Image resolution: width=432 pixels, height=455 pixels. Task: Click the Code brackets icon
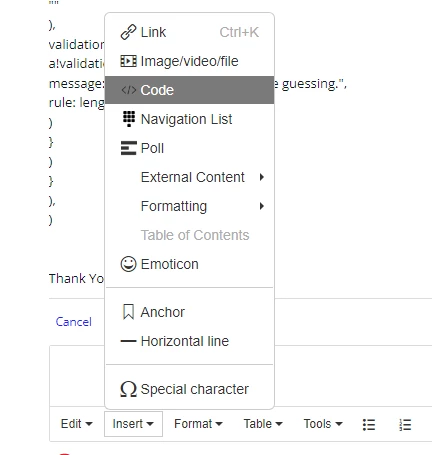(x=129, y=90)
